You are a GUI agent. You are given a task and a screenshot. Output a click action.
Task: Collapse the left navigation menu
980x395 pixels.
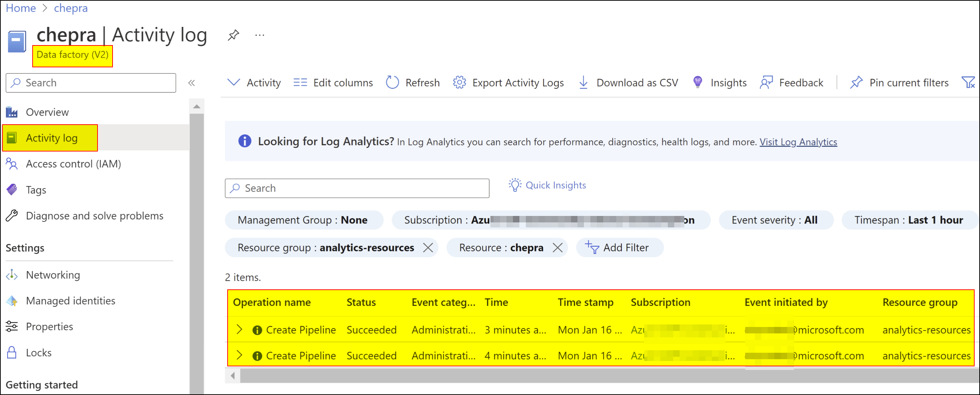pos(191,83)
